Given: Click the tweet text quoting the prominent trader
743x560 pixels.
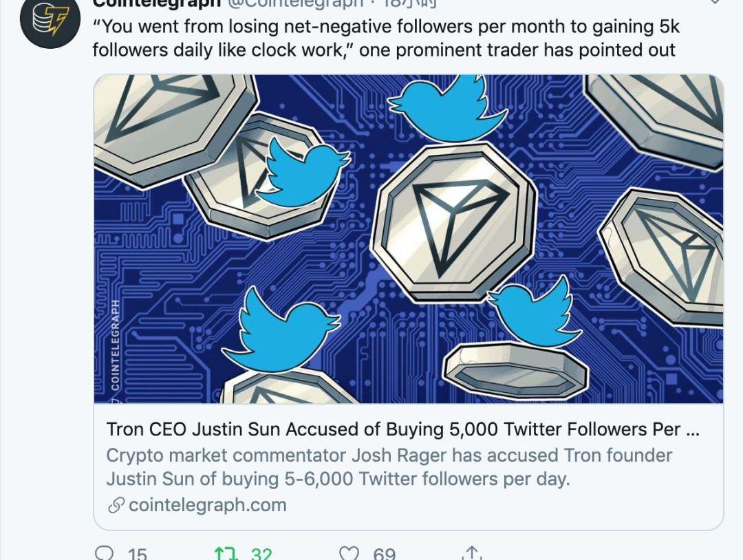Looking at the screenshot, I should [x=385, y=39].
